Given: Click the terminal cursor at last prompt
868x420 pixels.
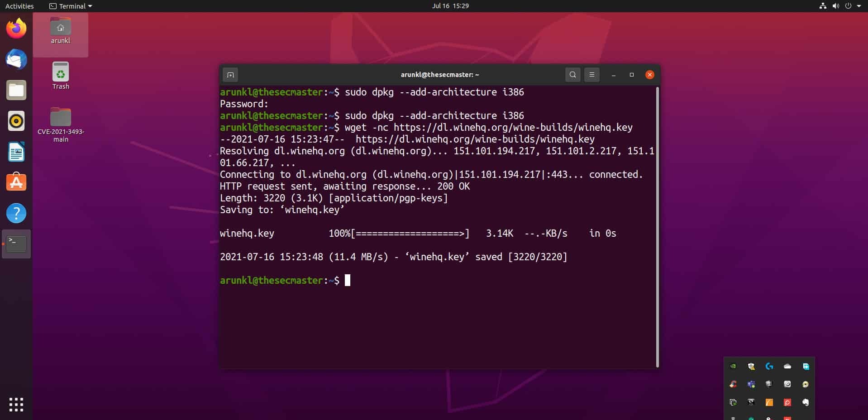Looking at the screenshot, I should [x=348, y=281].
